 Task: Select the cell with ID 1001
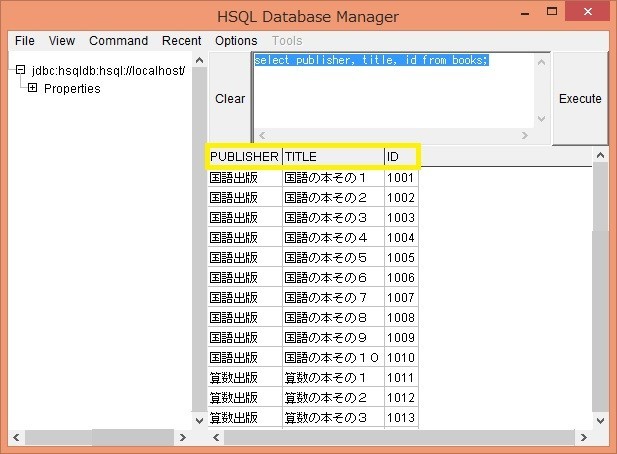coord(401,177)
